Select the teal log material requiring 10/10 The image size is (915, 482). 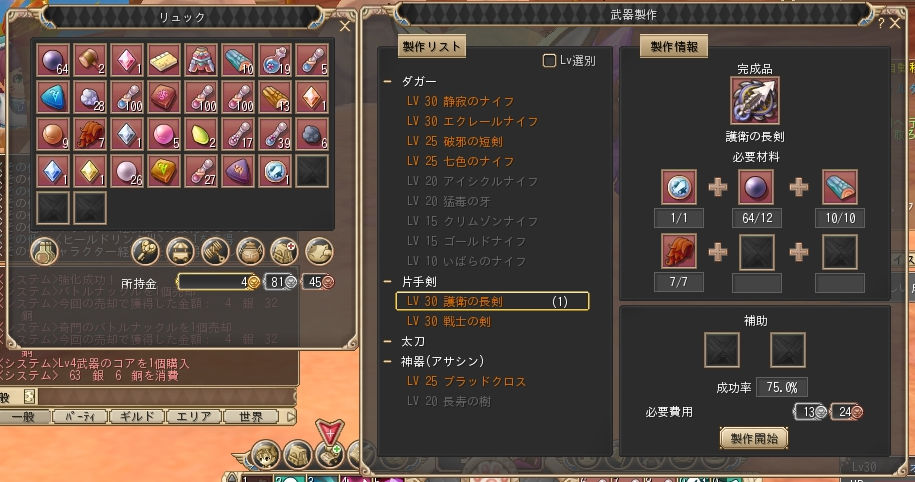[x=840, y=187]
